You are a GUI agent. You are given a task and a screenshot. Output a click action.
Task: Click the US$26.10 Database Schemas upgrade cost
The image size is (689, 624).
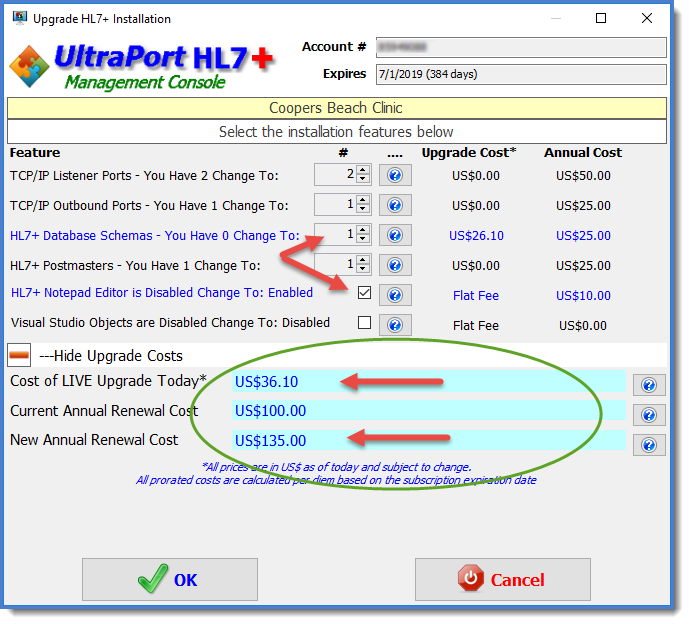(x=476, y=236)
